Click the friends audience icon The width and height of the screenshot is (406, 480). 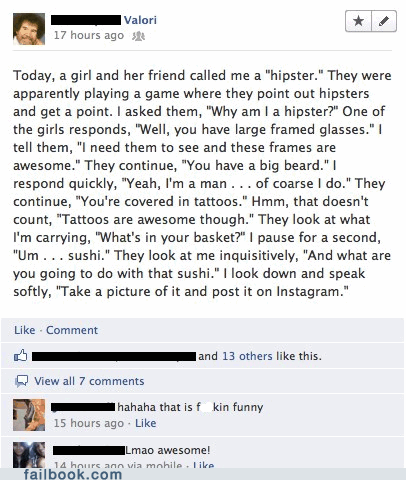coord(138,36)
